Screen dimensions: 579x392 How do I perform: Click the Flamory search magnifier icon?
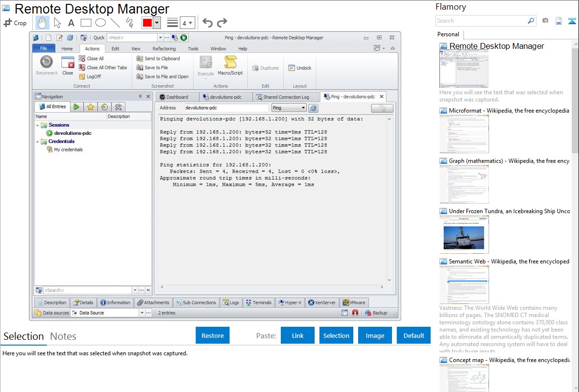click(x=531, y=21)
